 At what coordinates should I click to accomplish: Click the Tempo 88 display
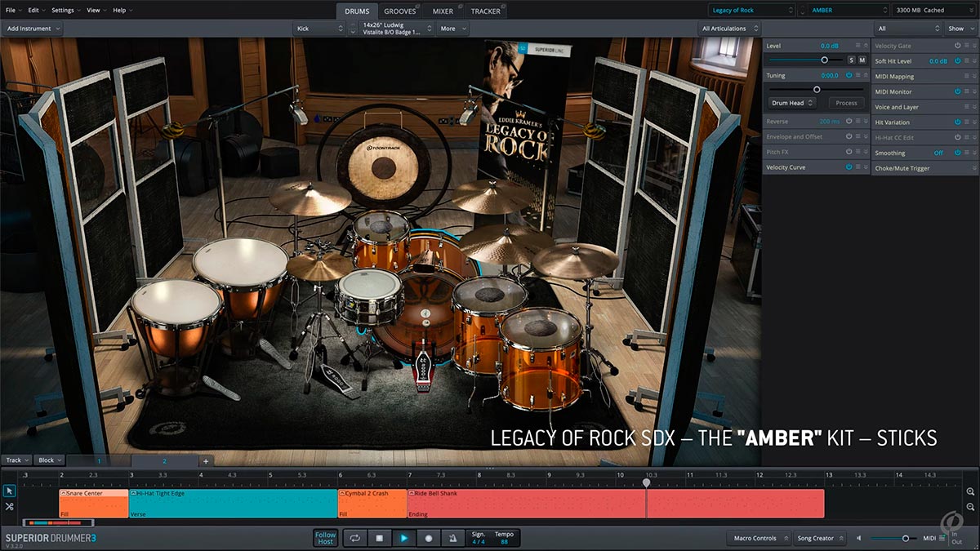504,538
